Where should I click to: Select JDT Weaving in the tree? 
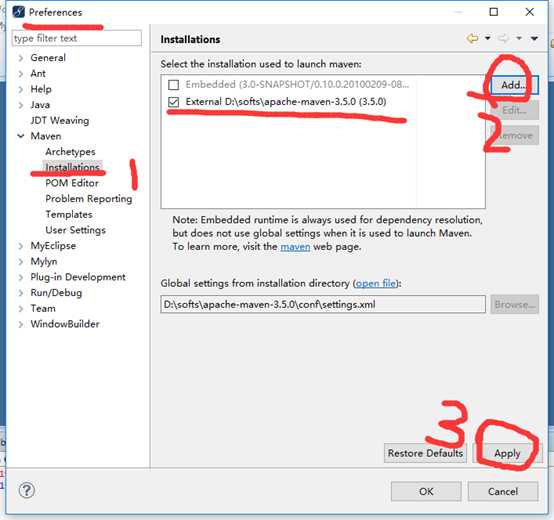pos(60,120)
